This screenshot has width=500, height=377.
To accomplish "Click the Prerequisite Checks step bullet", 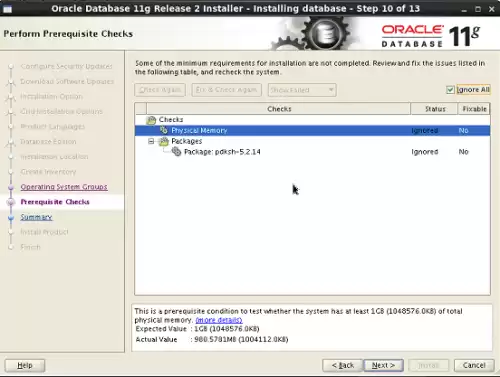I will (11, 202).
